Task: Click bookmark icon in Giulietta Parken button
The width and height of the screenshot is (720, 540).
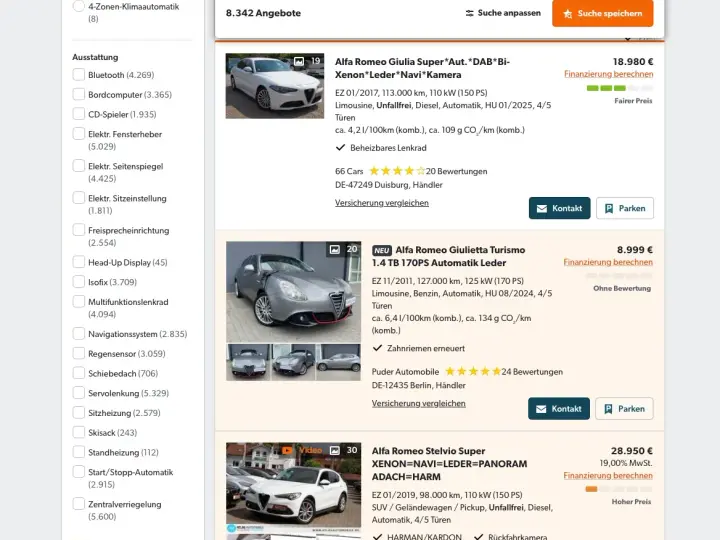Action: 608,409
